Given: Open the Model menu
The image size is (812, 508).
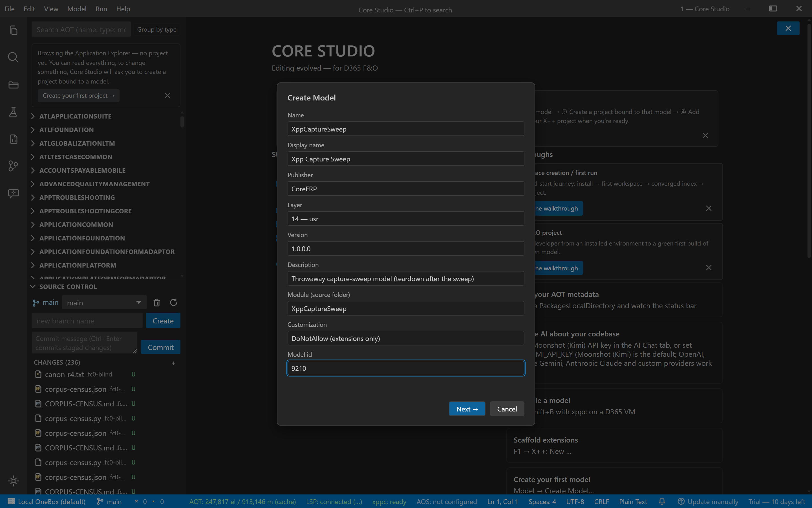Looking at the screenshot, I should 77,9.
